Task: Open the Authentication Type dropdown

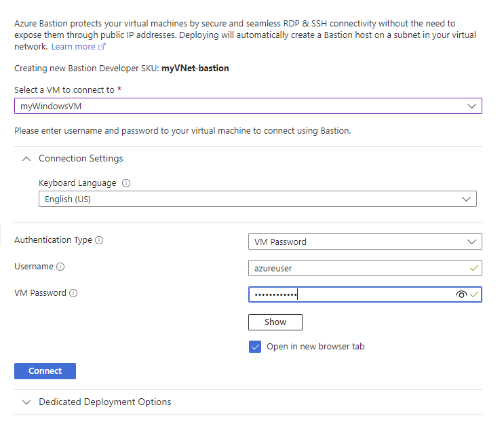Action: 364,242
